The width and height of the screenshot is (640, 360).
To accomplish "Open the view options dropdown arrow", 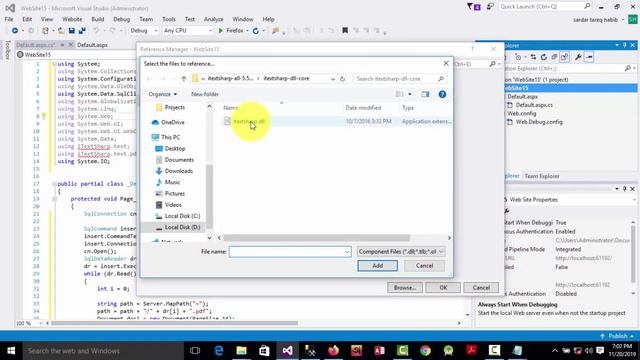I will 410,94.
